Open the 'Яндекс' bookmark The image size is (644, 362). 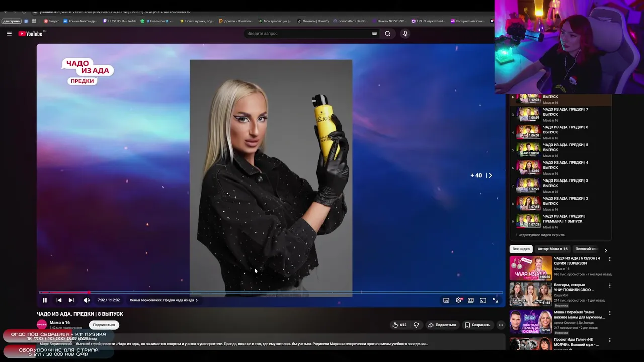tap(52, 21)
